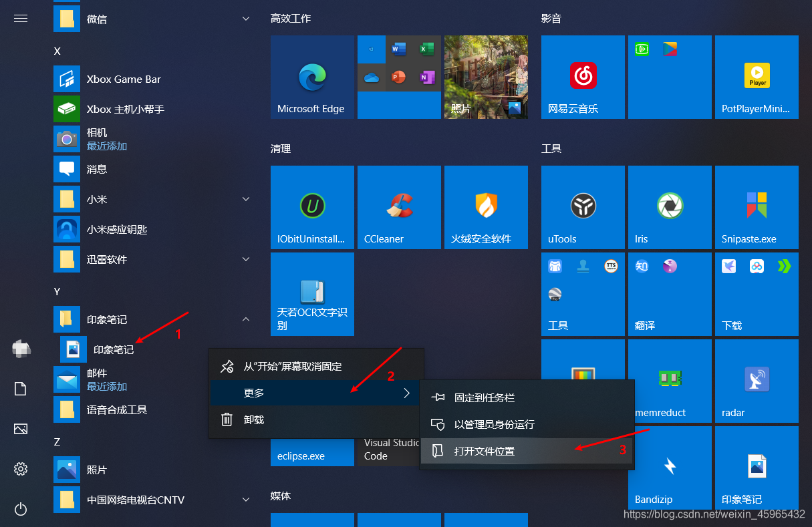Screen dimensions: 812x527
Task: Click the Power icon in sidebar
Action: point(21,509)
